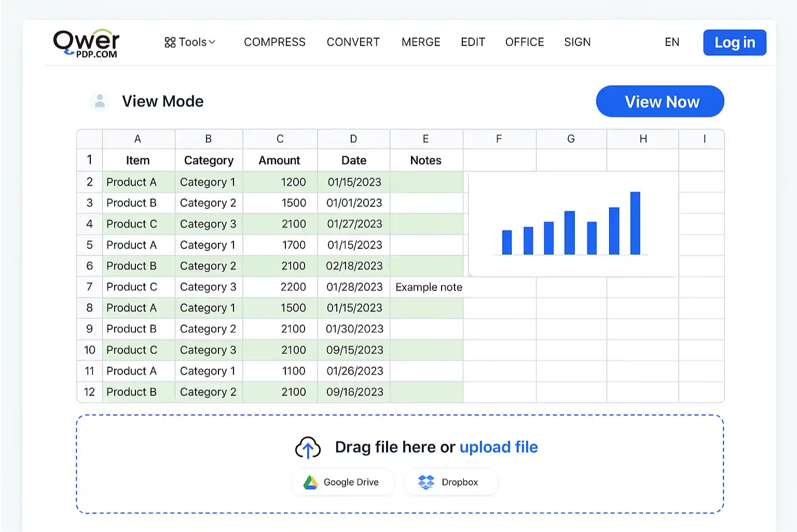Screen dimensions: 797x532
Task: Select column H header
Action: pyautogui.click(x=643, y=139)
